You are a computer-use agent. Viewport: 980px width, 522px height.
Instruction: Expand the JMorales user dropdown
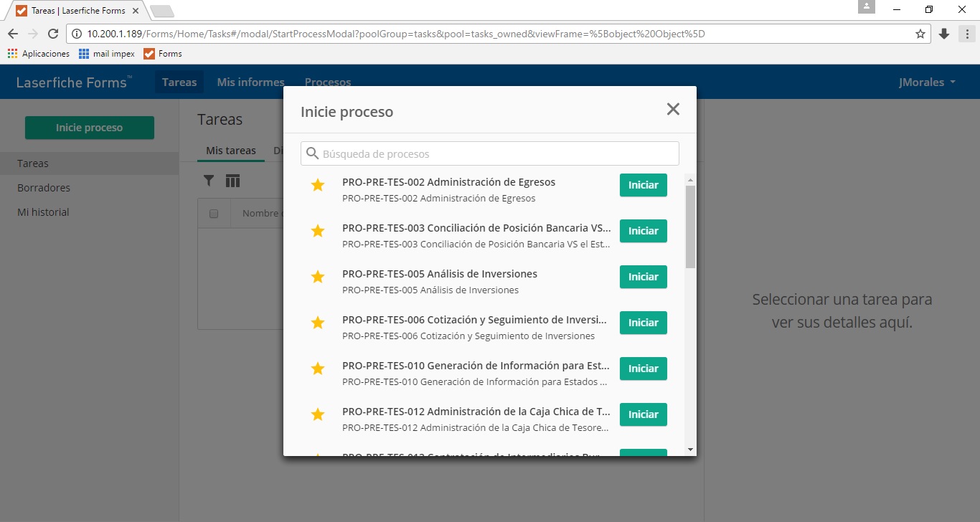click(927, 82)
